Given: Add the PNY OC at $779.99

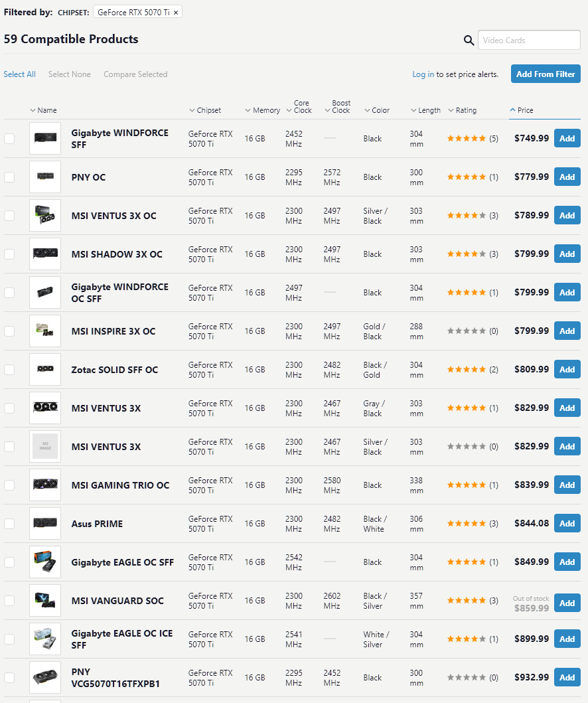Looking at the screenshot, I should pyautogui.click(x=567, y=177).
